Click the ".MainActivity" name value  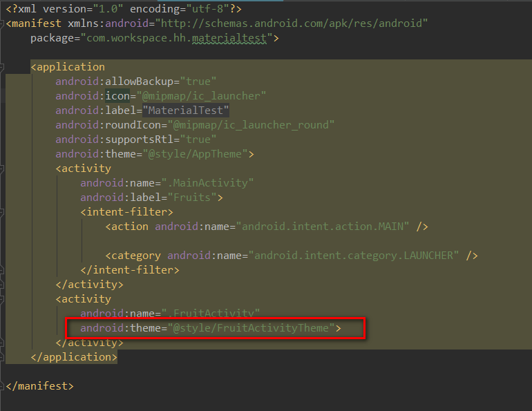pyautogui.click(x=207, y=183)
